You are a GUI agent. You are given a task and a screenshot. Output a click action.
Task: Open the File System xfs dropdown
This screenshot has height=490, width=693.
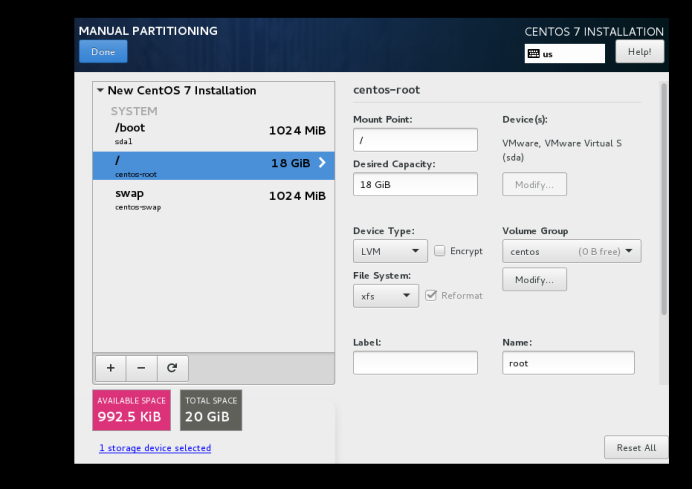coord(385,296)
